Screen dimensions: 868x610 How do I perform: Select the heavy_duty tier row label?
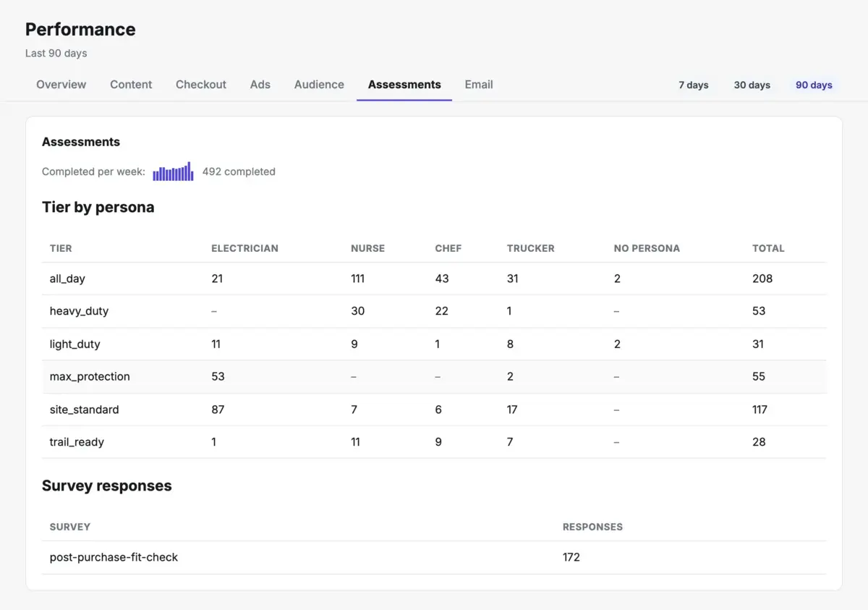(79, 311)
